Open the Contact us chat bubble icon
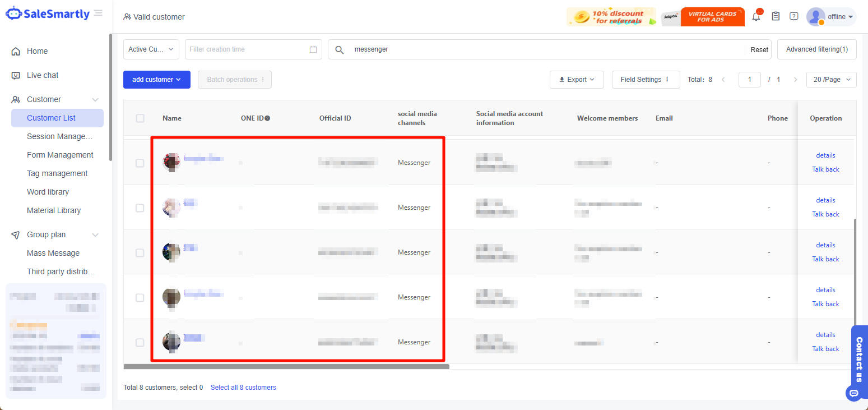The width and height of the screenshot is (868, 410). pyautogui.click(x=853, y=393)
